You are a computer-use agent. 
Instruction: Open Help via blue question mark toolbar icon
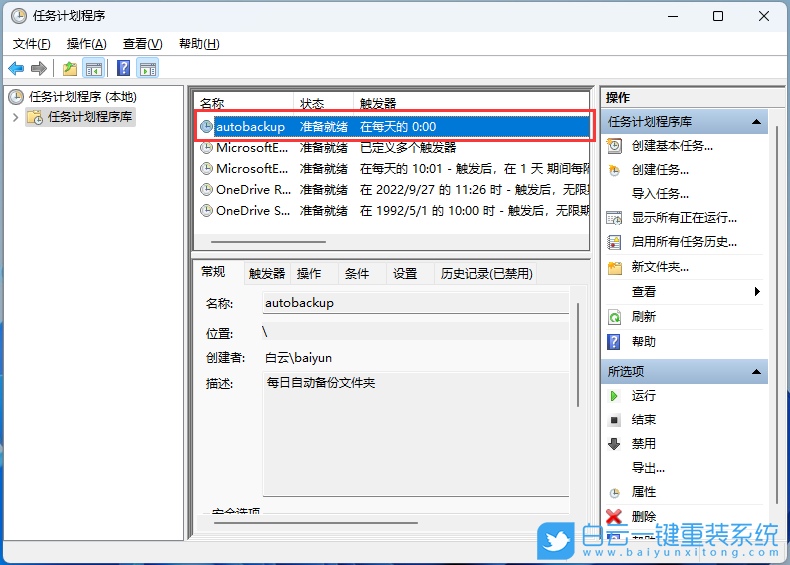tap(123, 68)
